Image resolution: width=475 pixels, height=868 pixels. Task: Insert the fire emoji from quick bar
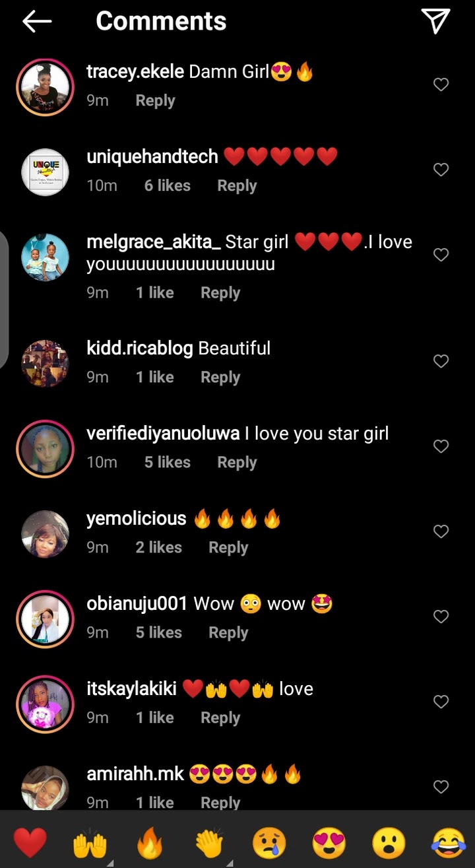pyautogui.click(x=150, y=843)
